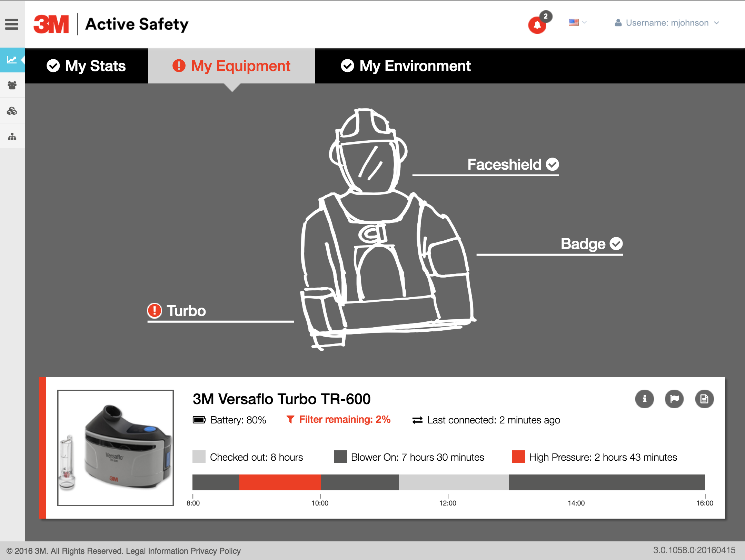Expand the Username mjohnson dropdown

667,23
